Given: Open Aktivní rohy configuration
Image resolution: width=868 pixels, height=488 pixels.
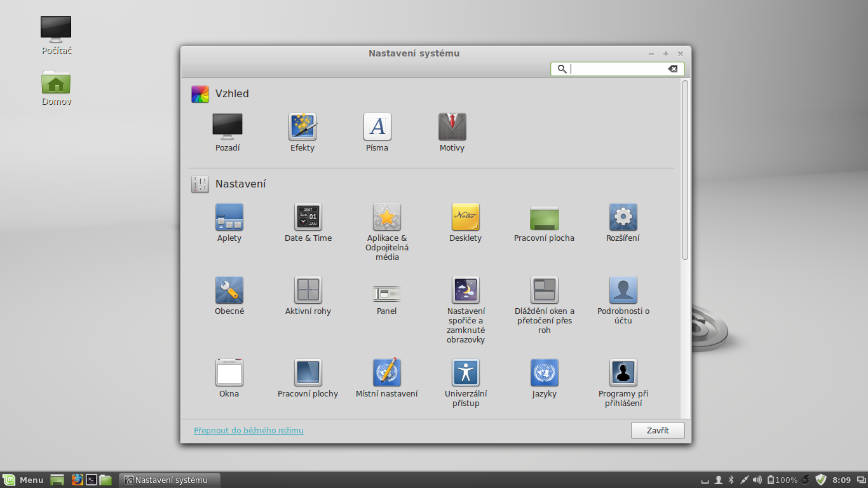Looking at the screenshot, I should (308, 294).
